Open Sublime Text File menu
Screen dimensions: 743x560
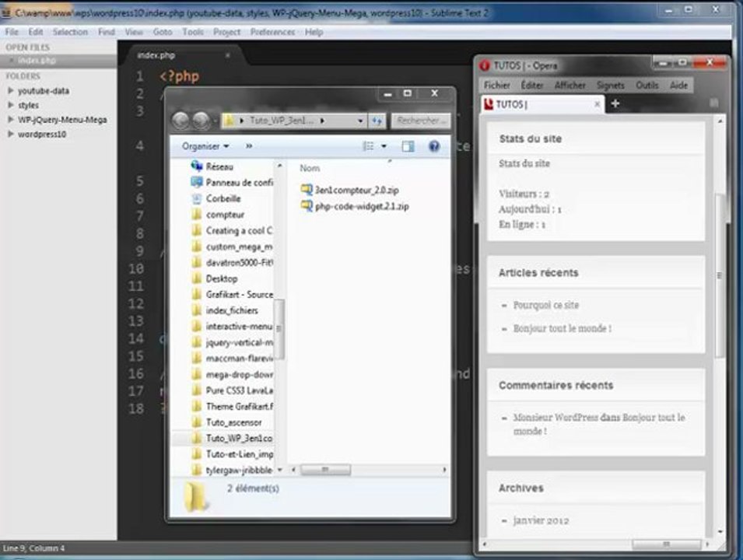coord(12,32)
